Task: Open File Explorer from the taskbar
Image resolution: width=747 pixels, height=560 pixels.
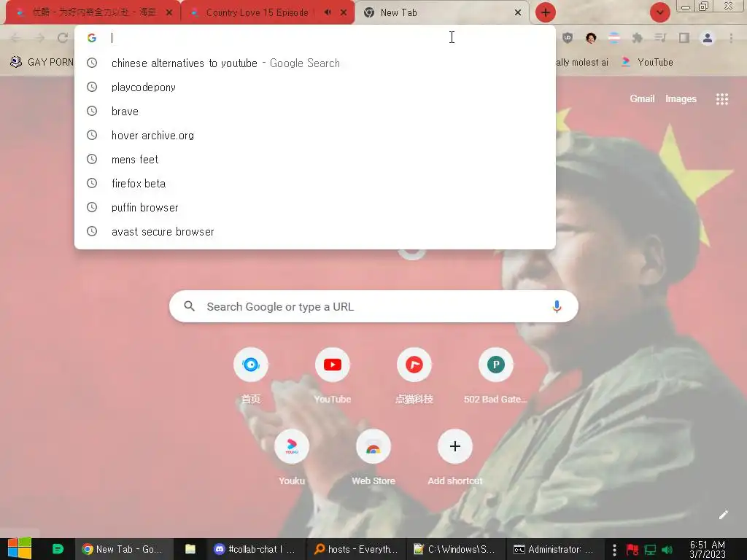Action: coord(190,549)
